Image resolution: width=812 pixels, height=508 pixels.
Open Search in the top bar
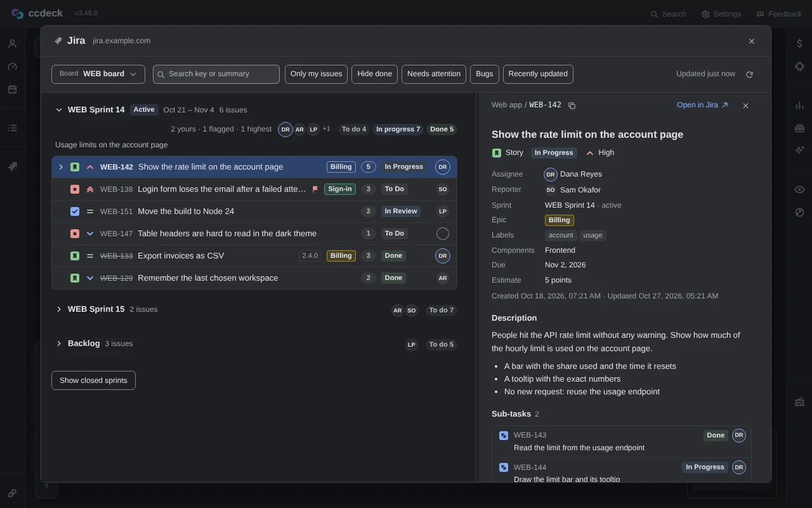tap(669, 14)
